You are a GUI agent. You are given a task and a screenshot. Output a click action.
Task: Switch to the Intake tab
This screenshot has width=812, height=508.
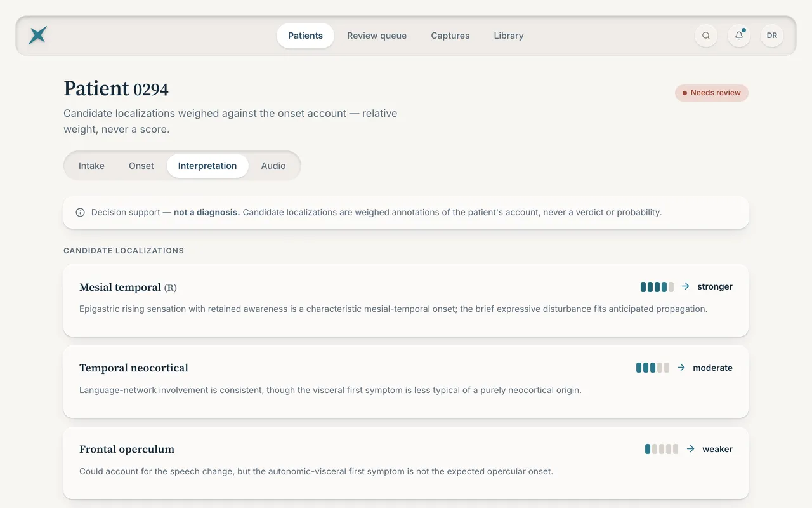tap(91, 166)
